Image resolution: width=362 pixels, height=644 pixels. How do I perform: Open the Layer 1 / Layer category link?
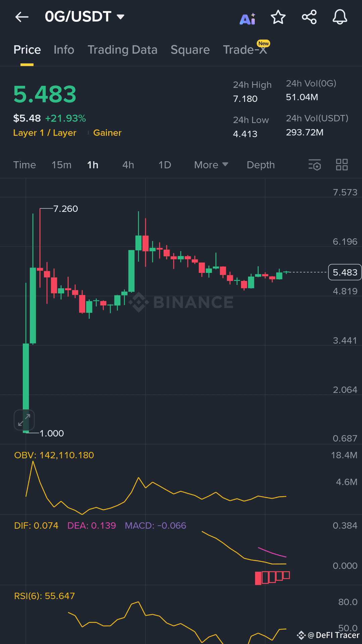pyautogui.click(x=45, y=133)
